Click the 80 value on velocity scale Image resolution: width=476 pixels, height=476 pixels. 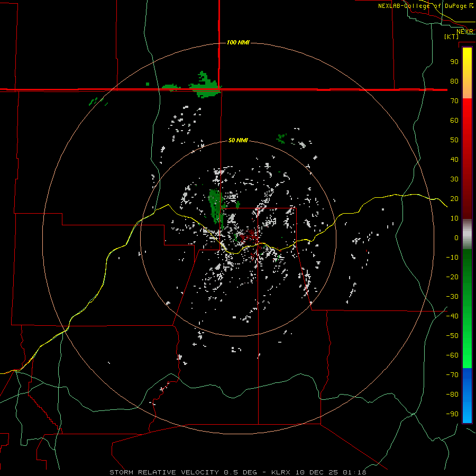[x=454, y=81]
